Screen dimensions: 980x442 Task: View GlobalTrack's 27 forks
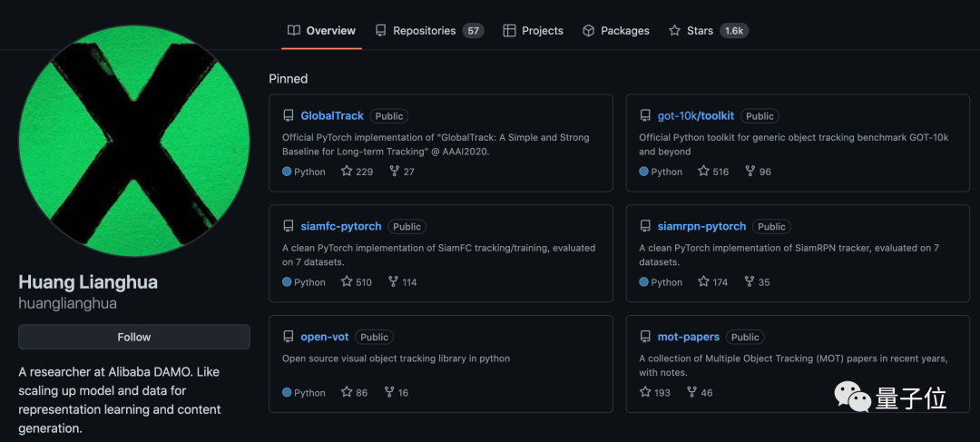tap(401, 172)
